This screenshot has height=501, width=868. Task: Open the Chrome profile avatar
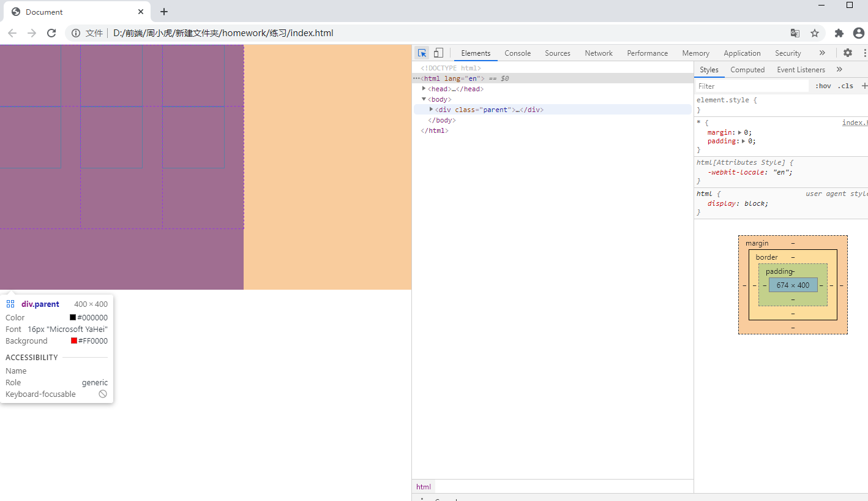859,33
